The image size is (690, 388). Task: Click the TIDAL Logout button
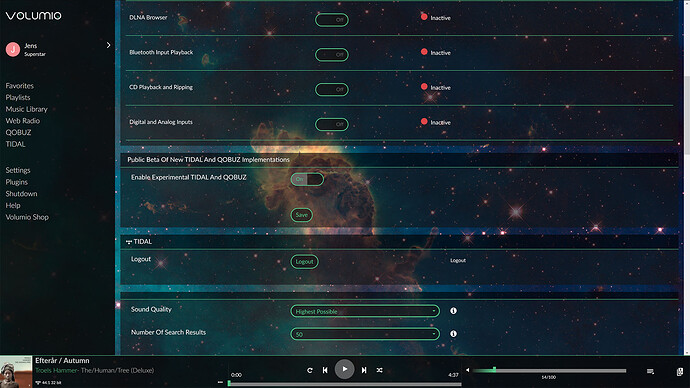[x=304, y=261]
